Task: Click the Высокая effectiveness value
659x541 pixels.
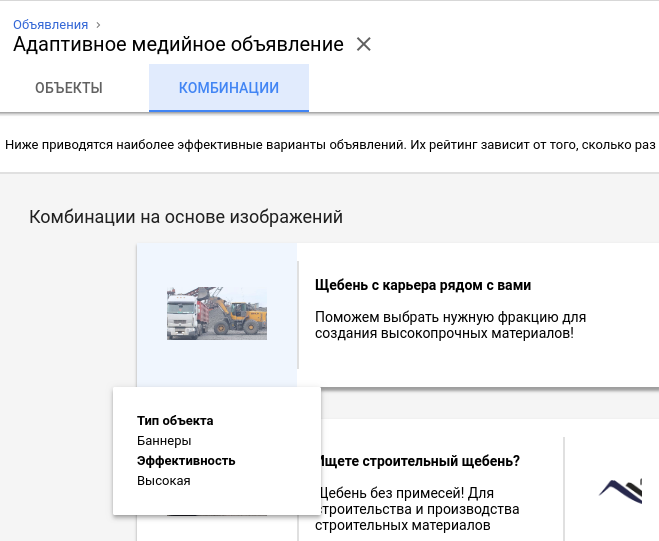Action: click(x=163, y=481)
